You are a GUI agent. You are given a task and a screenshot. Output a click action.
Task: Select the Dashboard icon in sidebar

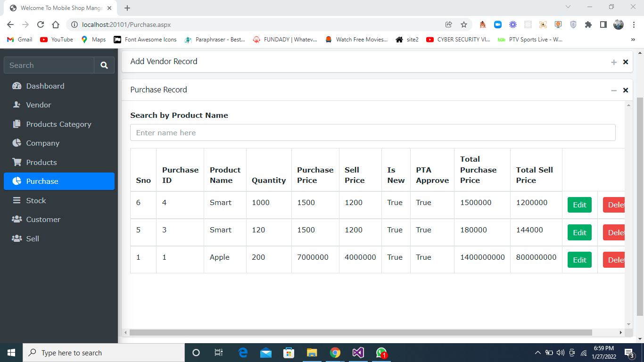coord(16,86)
